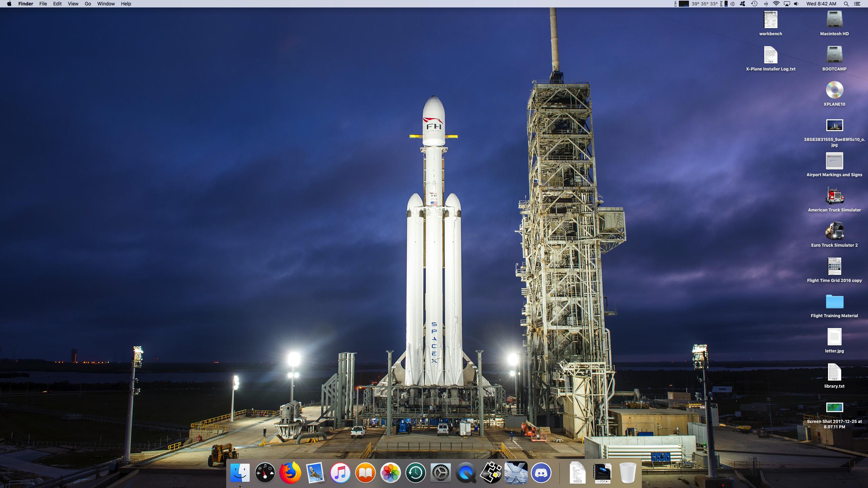The image size is (868, 488).
Task: Open the Go menu
Action: pos(88,4)
